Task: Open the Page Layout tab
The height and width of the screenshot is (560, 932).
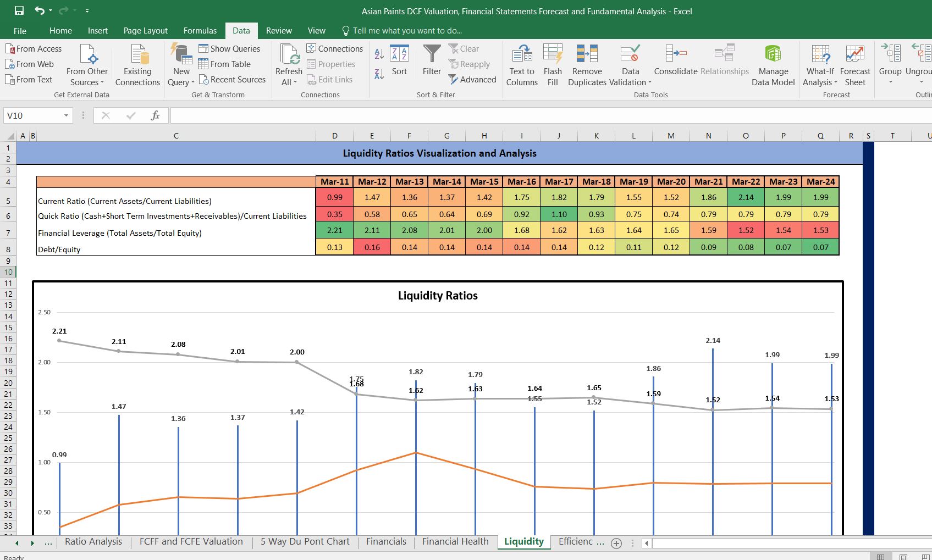Action: point(146,31)
